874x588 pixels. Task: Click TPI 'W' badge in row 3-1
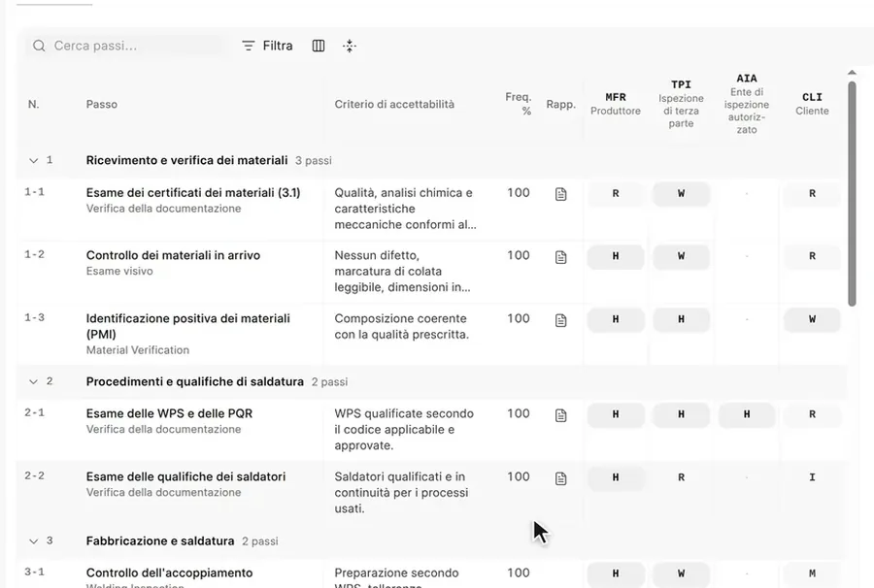(681, 574)
